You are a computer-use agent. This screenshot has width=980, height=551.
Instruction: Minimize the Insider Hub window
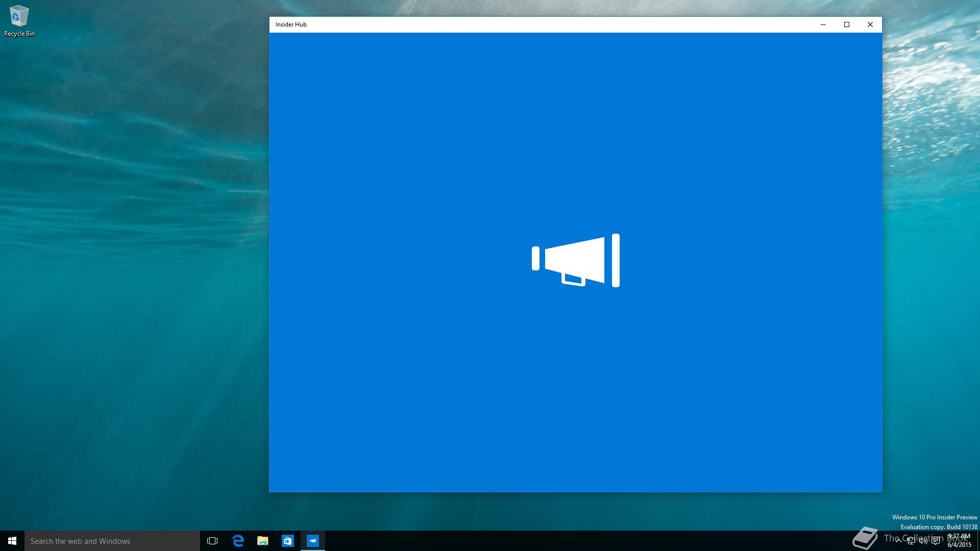pyautogui.click(x=823, y=24)
